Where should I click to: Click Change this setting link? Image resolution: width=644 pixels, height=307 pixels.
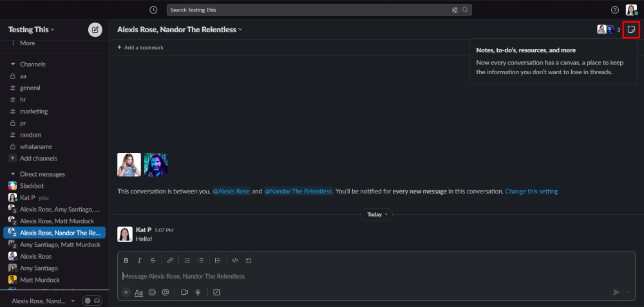531,192
